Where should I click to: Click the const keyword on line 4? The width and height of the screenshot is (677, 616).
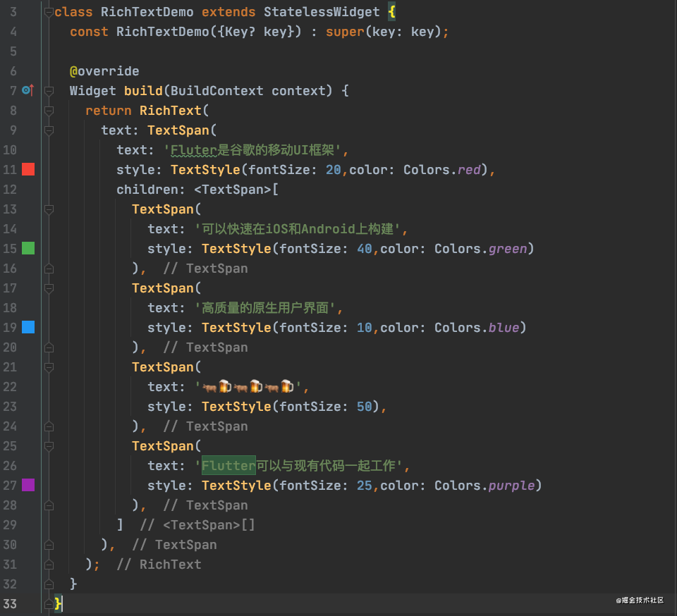[89, 32]
